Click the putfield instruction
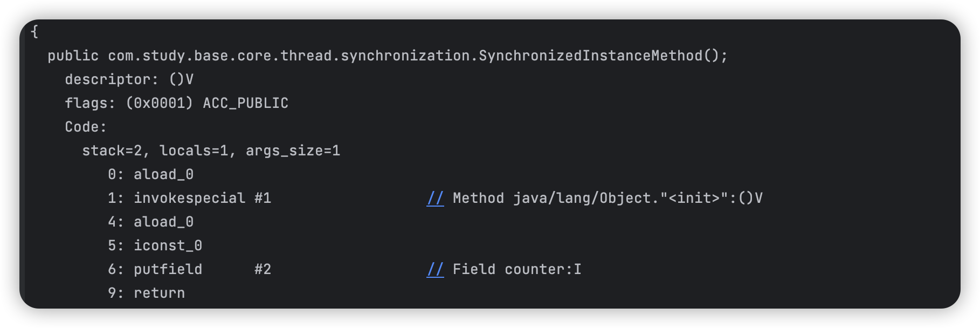This screenshot has height=328, width=980. [x=168, y=269]
